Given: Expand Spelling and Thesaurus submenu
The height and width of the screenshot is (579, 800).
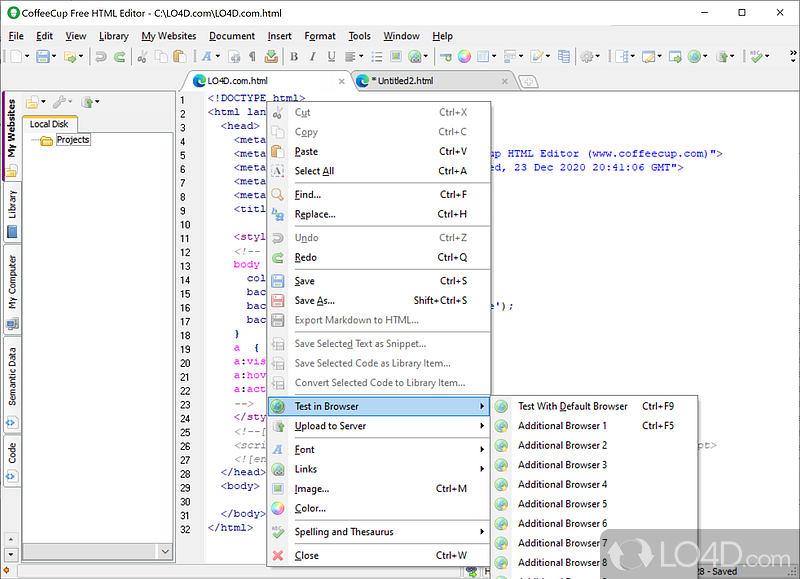Looking at the screenshot, I should [379, 532].
